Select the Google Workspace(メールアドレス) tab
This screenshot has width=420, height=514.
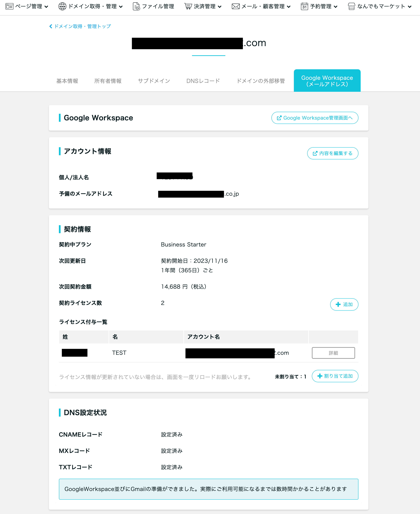coord(327,81)
